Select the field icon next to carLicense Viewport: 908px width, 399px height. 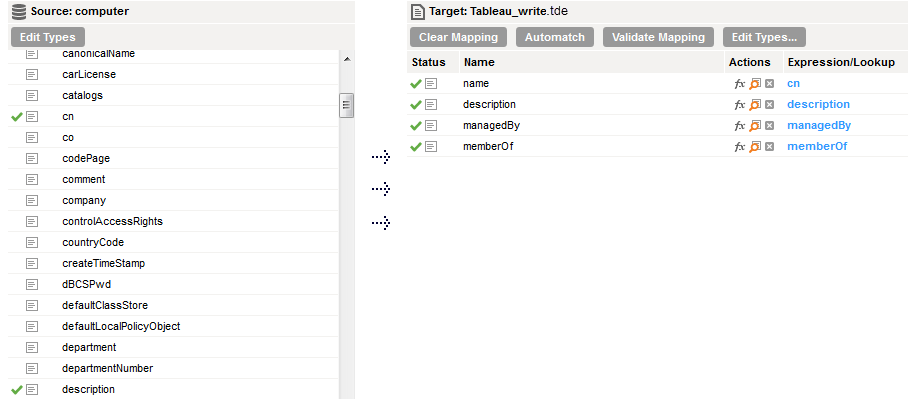pyautogui.click(x=32, y=75)
